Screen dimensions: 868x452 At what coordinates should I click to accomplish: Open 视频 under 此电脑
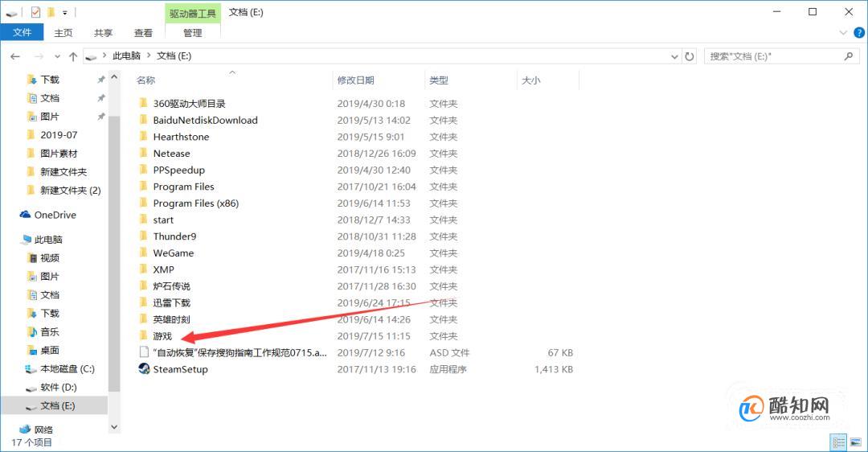(x=50, y=258)
